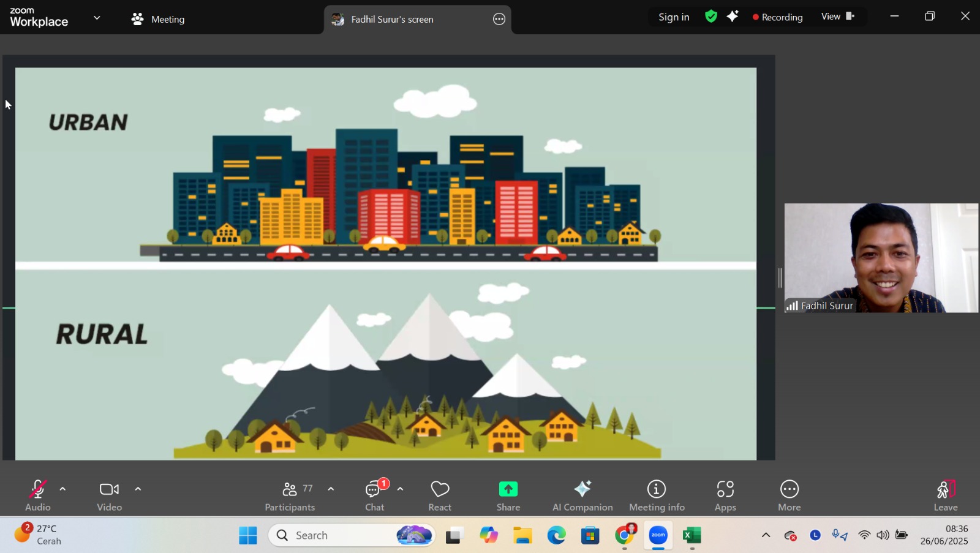
Task: Open the React emoji reactions
Action: coord(440,495)
